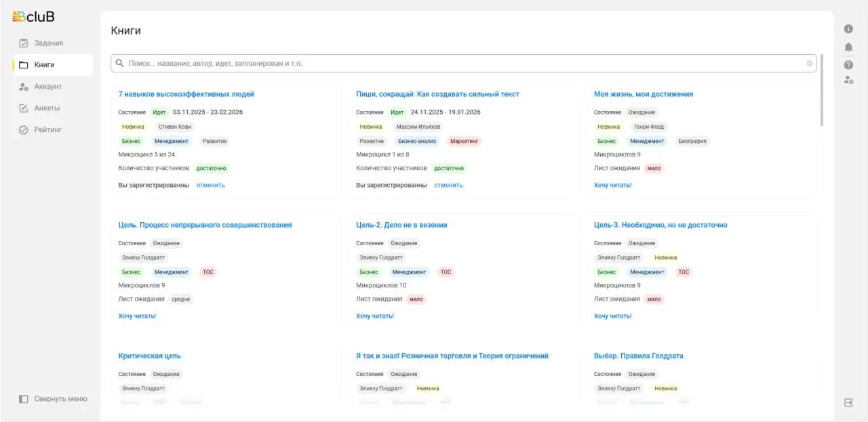Click Хочу читать! for Цель. Процесс

click(x=137, y=316)
